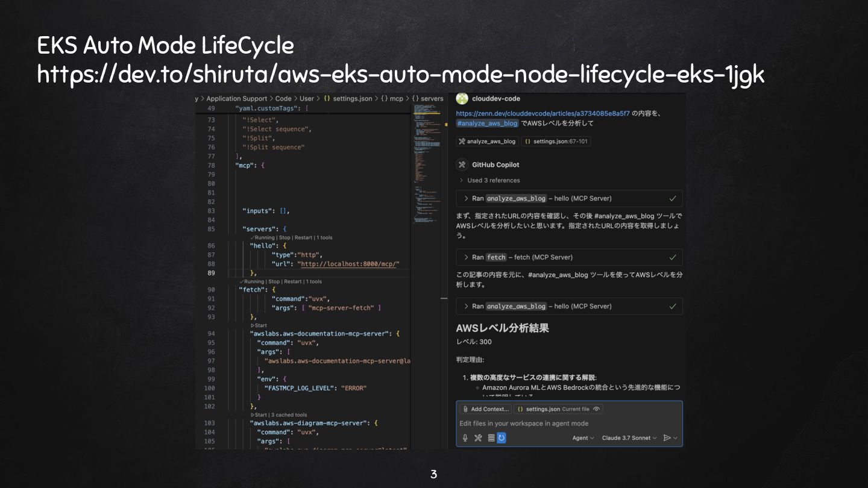Viewport: 868px width, 488px height.
Task: Click 'Stop' above the "fetch" server
Action: [x=274, y=281]
